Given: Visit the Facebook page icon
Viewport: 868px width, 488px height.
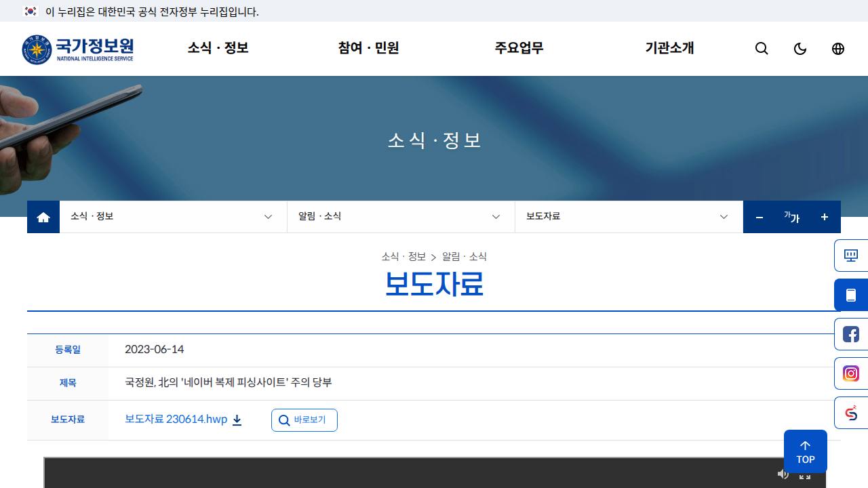Looking at the screenshot, I should click(x=851, y=334).
